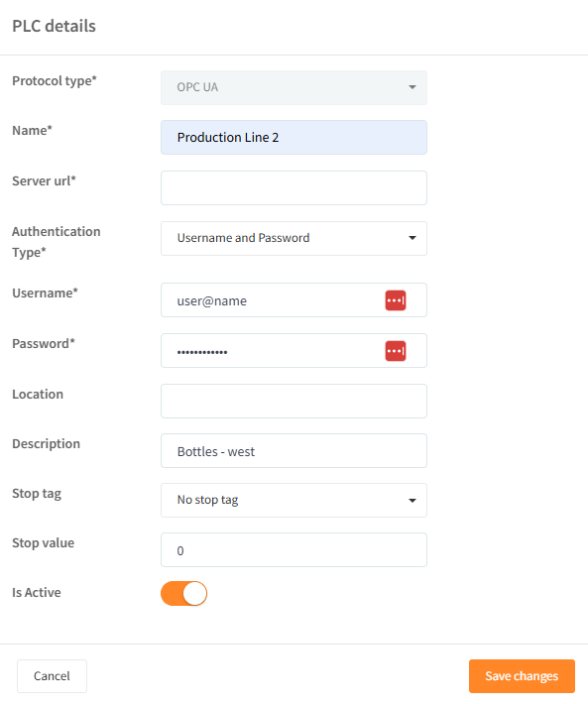
Task: Click the PLC details heading
Action: tap(54, 26)
